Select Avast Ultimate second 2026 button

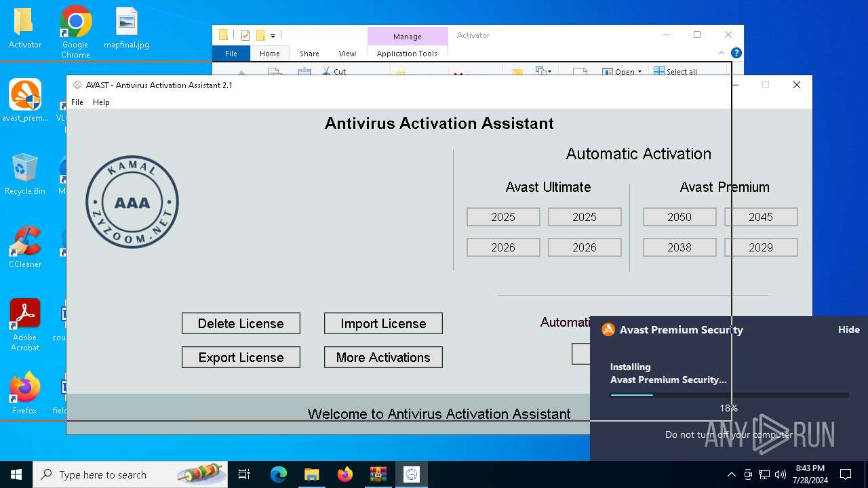pos(585,247)
